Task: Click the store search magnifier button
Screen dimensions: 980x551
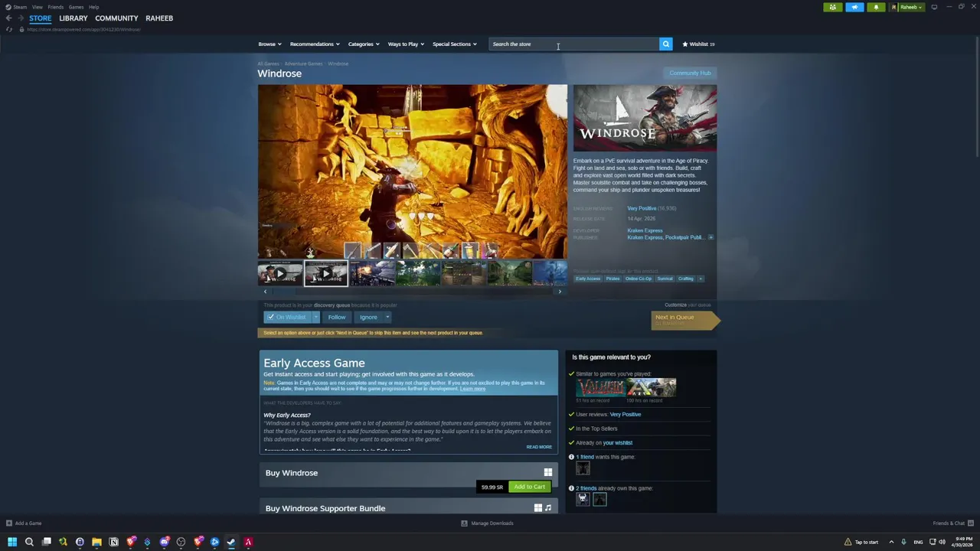Action: pos(665,44)
